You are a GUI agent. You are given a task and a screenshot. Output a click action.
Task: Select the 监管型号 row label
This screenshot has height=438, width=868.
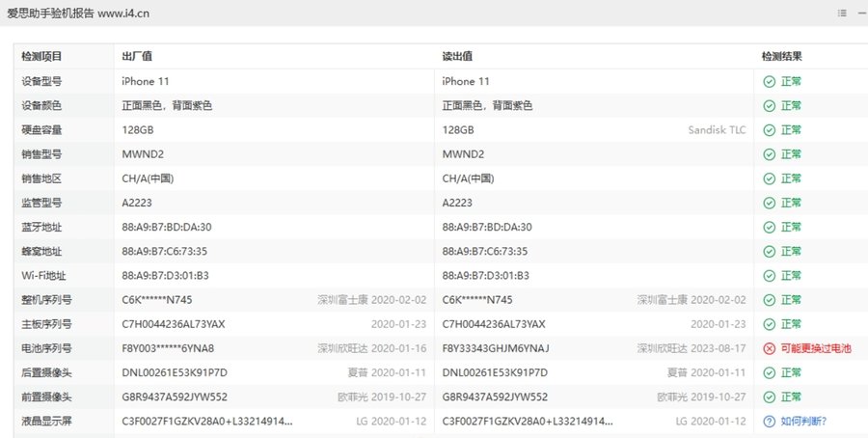point(41,203)
